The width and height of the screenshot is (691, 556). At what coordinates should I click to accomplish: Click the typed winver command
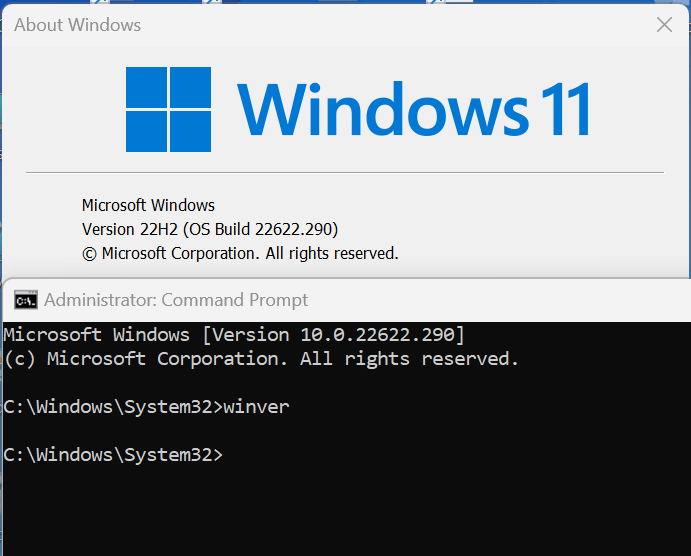coord(256,407)
